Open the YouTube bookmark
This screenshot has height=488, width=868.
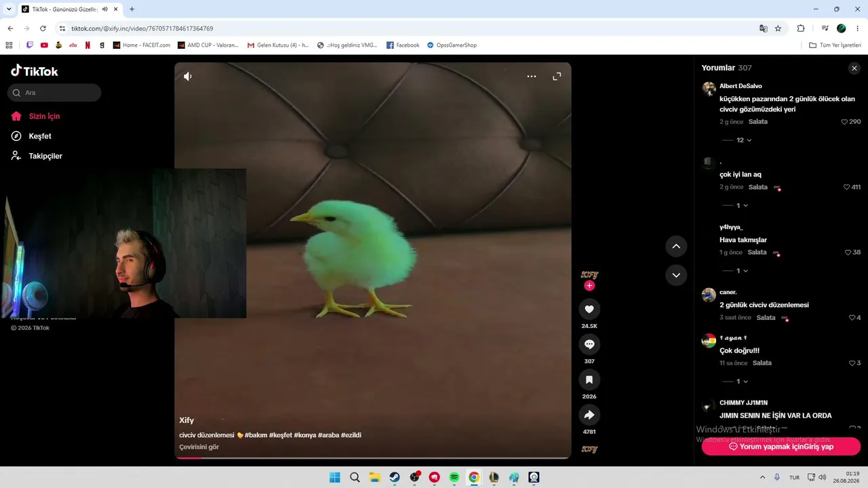[x=44, y=45]
